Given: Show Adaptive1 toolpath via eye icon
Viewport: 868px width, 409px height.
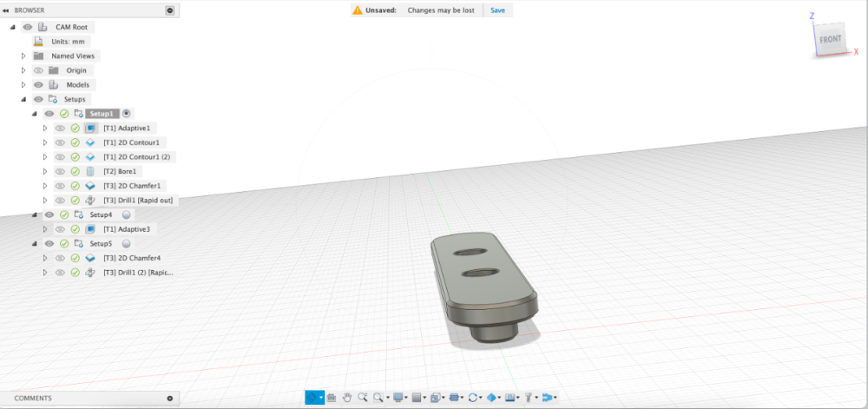Looking at the screenshot, I should 60,129.
